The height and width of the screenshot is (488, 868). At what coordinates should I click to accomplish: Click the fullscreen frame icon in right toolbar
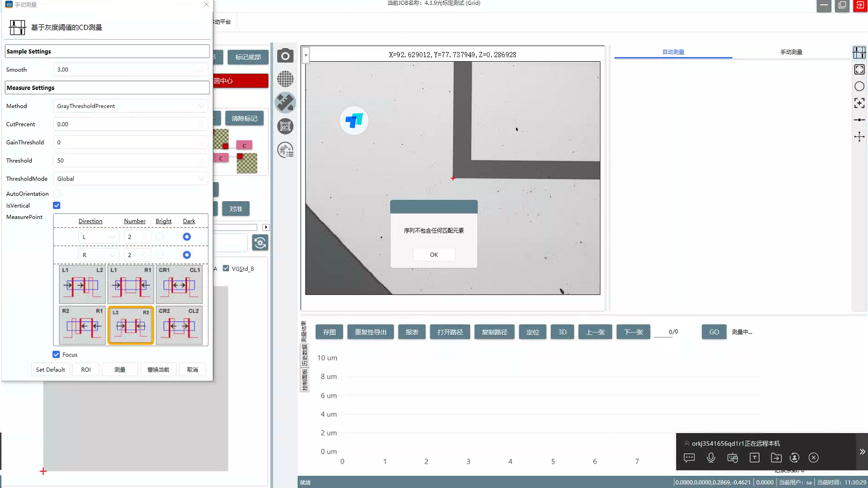click(859, 70)
